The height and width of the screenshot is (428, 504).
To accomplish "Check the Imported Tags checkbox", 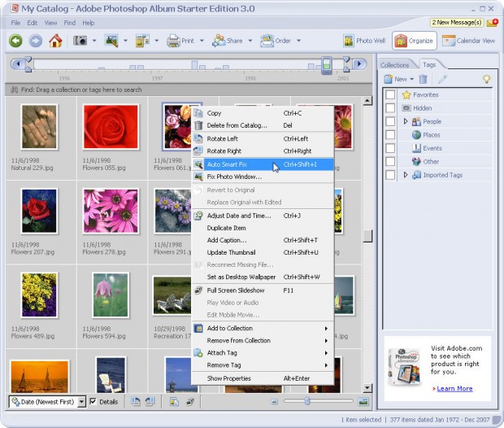I will (390, 175).
